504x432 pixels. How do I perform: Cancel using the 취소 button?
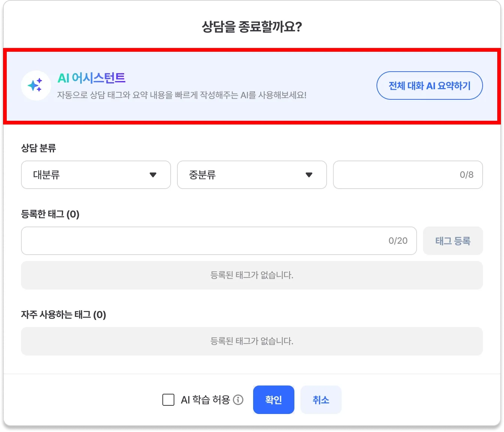(321, 400)
